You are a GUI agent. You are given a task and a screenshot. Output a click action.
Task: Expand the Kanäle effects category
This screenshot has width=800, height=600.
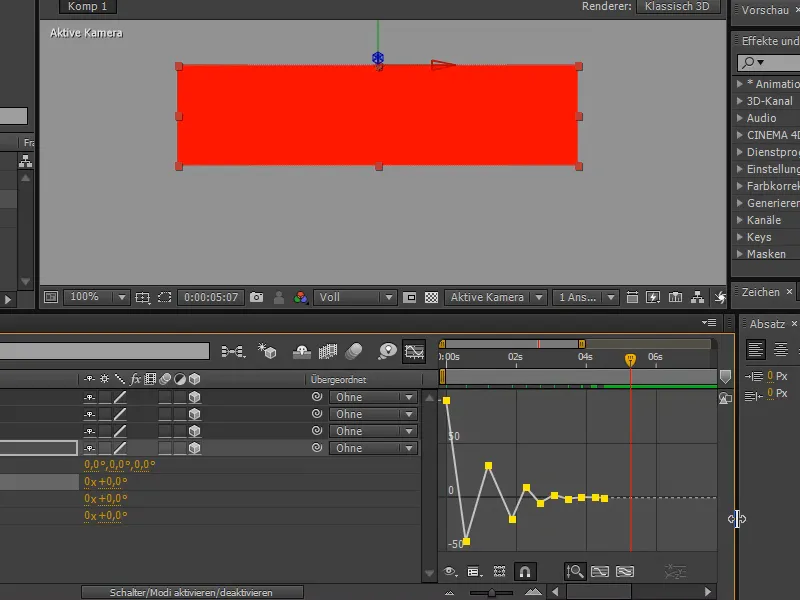click(x=740, y=220)
